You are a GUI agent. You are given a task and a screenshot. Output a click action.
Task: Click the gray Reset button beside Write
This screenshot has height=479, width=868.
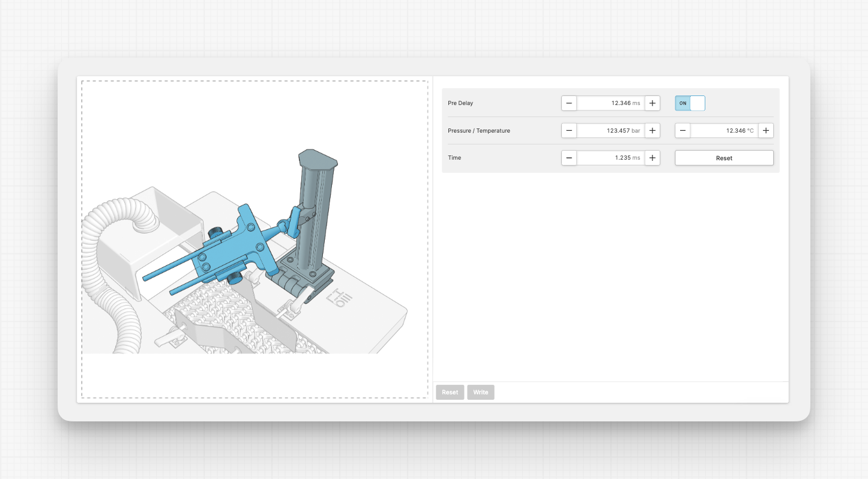[x=450, y=393]
